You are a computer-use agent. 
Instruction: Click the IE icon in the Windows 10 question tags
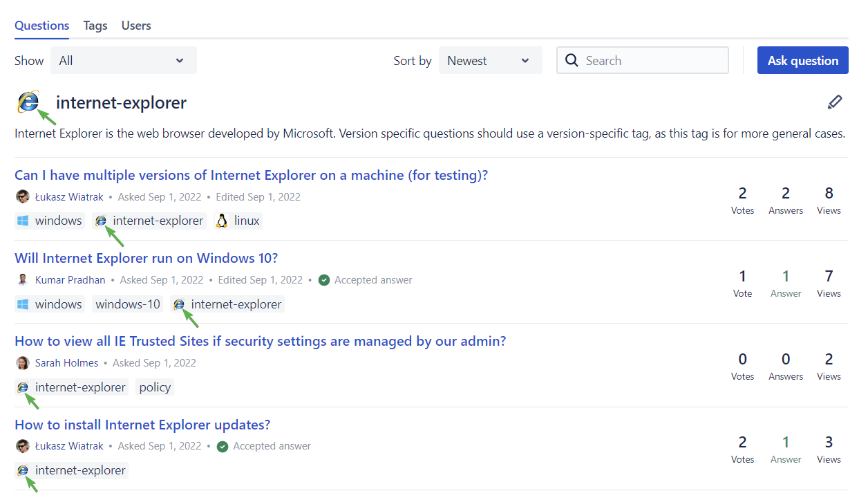tap(179, 304)
